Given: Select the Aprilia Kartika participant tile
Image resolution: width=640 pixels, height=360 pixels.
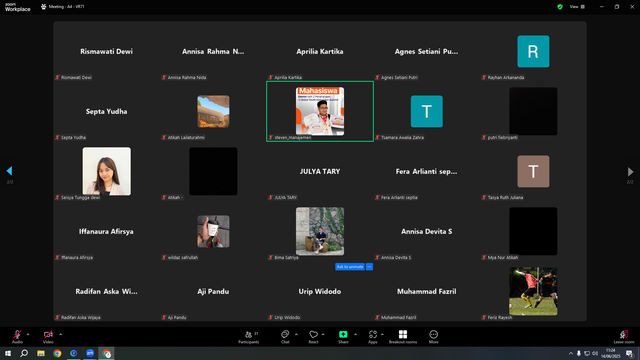Looking at the screenshot, I should tap(320, 51).
